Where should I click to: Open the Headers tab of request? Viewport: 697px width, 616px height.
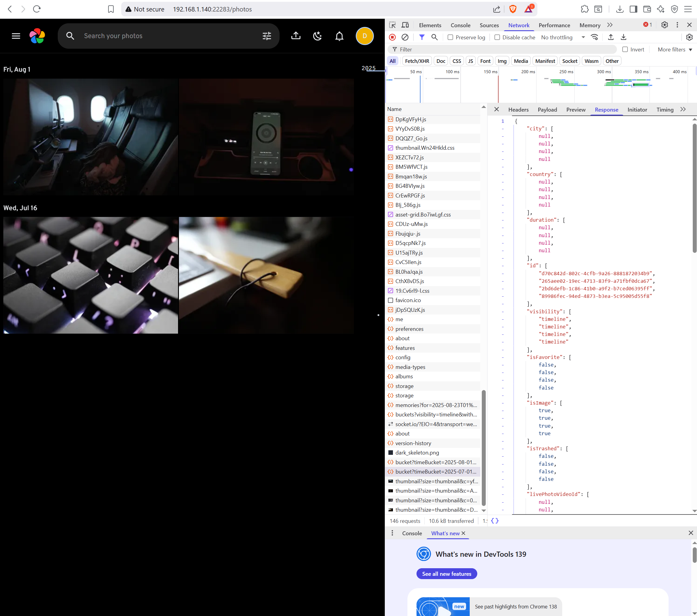click(x=518, y=109)
